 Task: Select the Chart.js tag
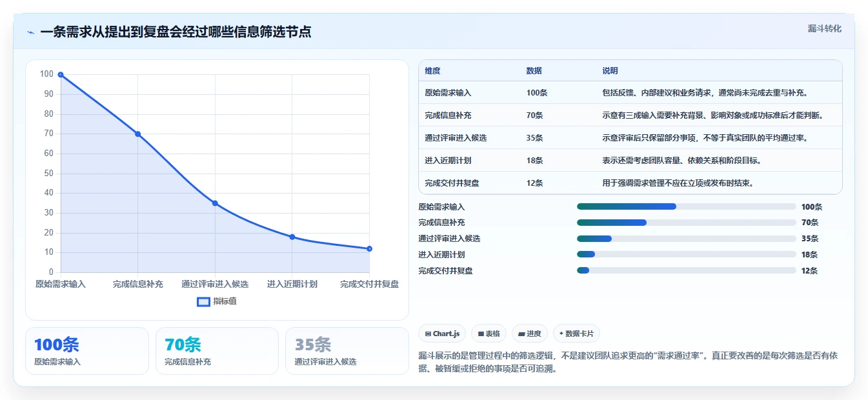[x=442, y=334]
